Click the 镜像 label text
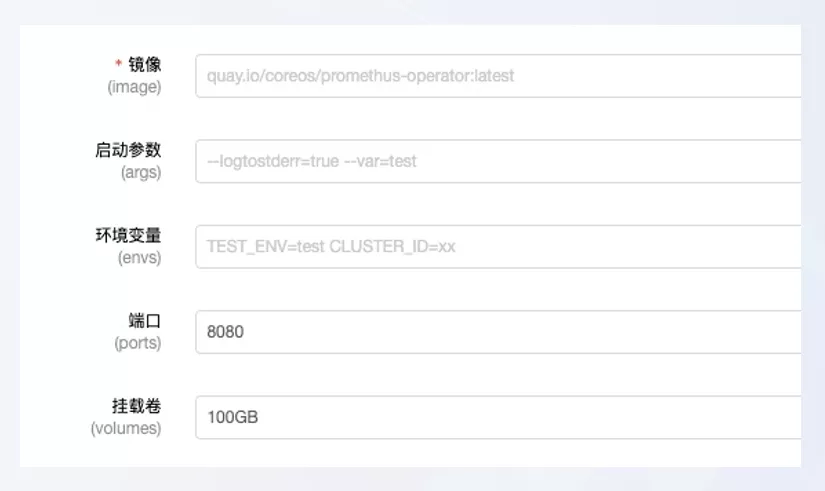825x491 pixels. tap(145, 64)
